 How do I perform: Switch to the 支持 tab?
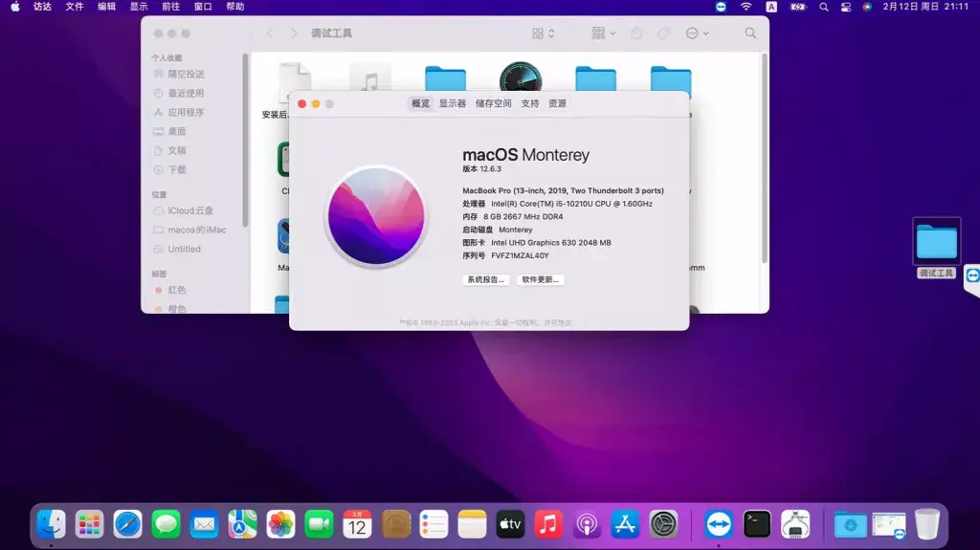coord(530,103)
